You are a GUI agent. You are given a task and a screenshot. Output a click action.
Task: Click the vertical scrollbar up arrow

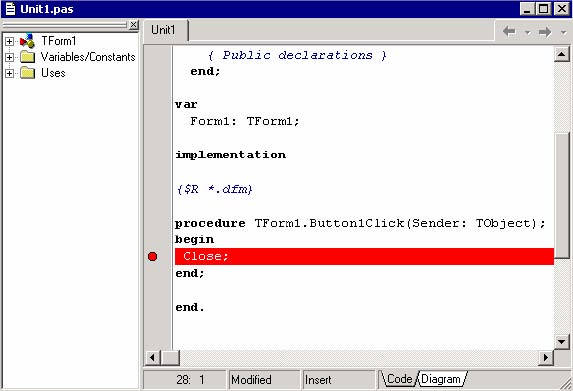[x=562, y=55]
